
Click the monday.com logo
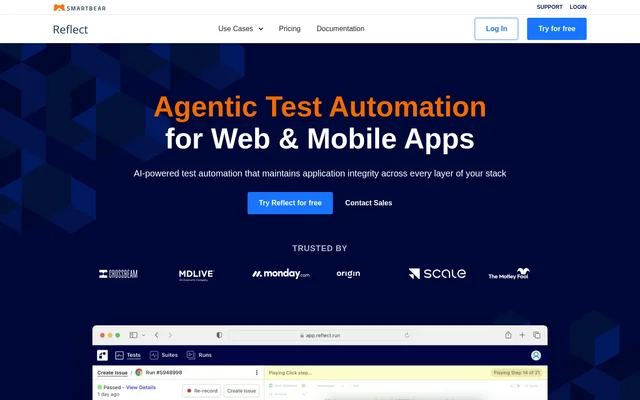click(281, 273)
